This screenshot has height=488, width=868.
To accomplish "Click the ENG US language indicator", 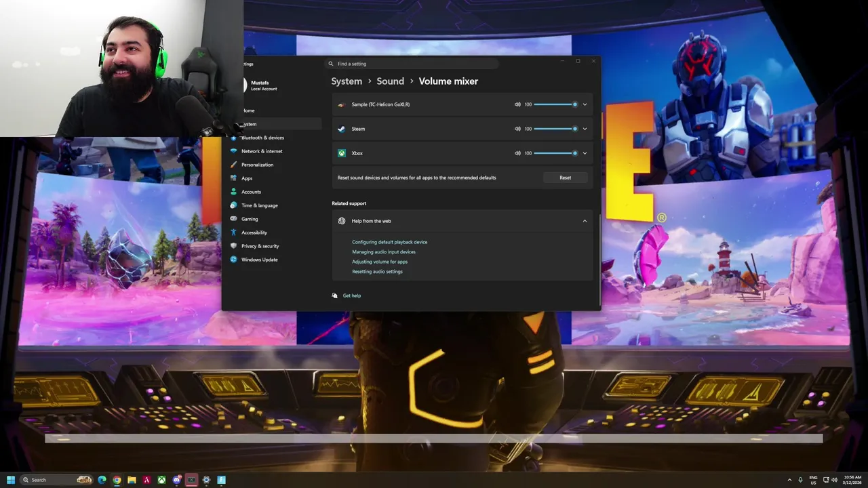I will pos(813,480).
